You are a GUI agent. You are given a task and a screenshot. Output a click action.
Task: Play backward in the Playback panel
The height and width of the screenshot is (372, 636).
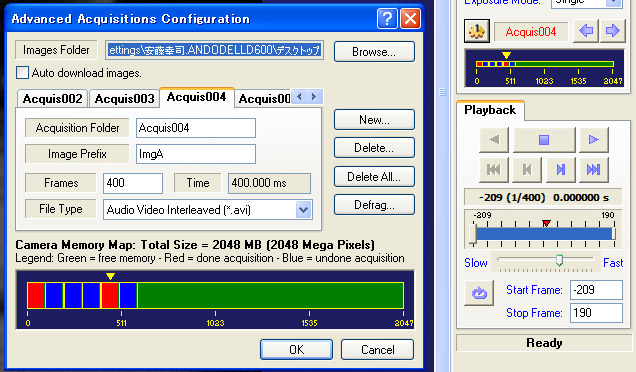[494, 140]
